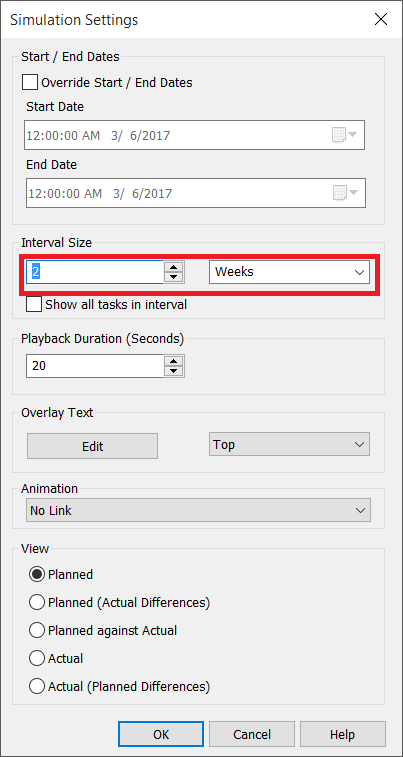The width and height of the screenshot is (403, 757).
Task: Select the Planned view option
Action: 37,575
